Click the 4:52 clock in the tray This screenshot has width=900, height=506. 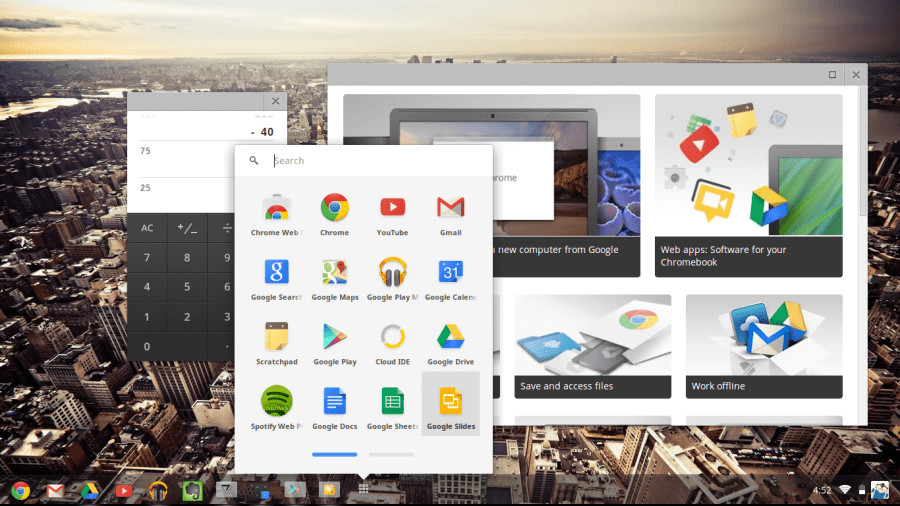[x=821, y=490]
